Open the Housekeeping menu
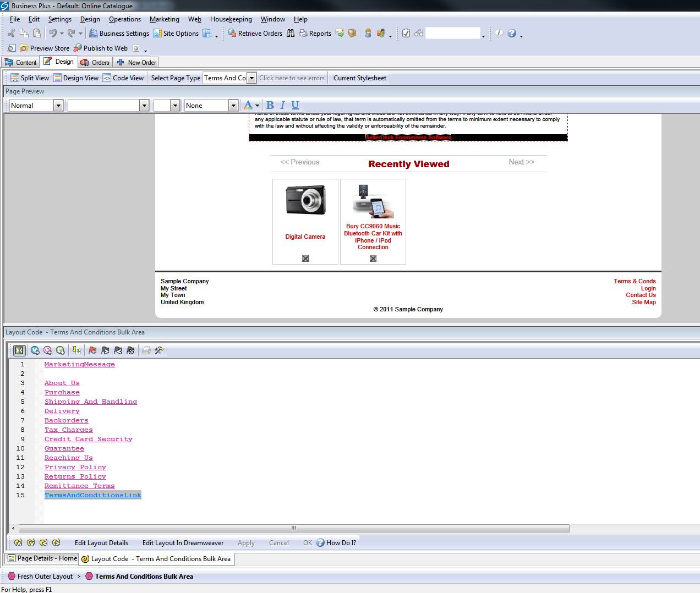 tap(231, 19)
